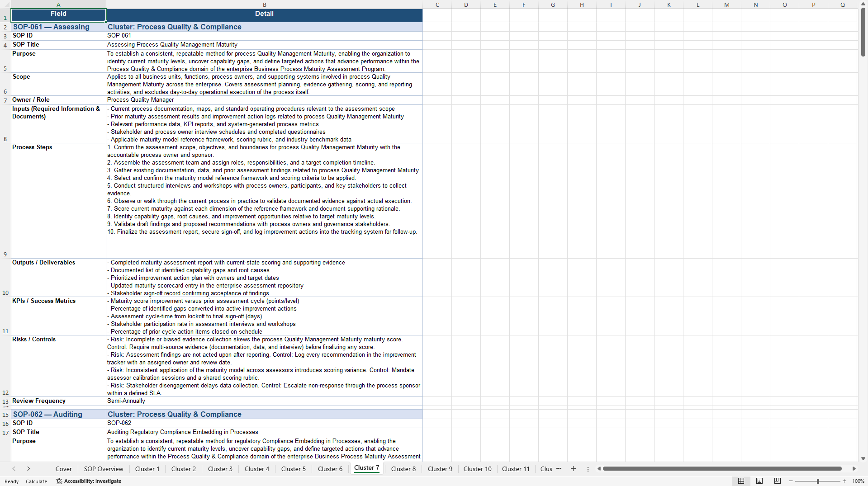Click the sheet tab options dots

[588, 469]
